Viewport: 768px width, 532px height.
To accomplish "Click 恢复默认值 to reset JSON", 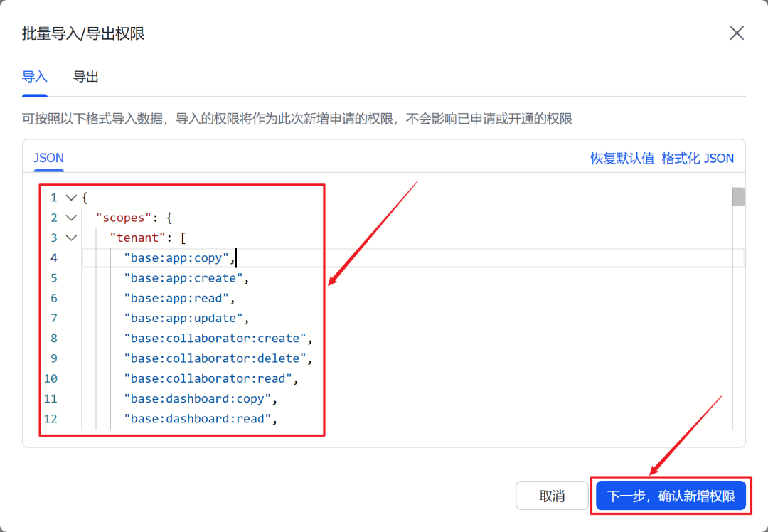I will [622, 159].
